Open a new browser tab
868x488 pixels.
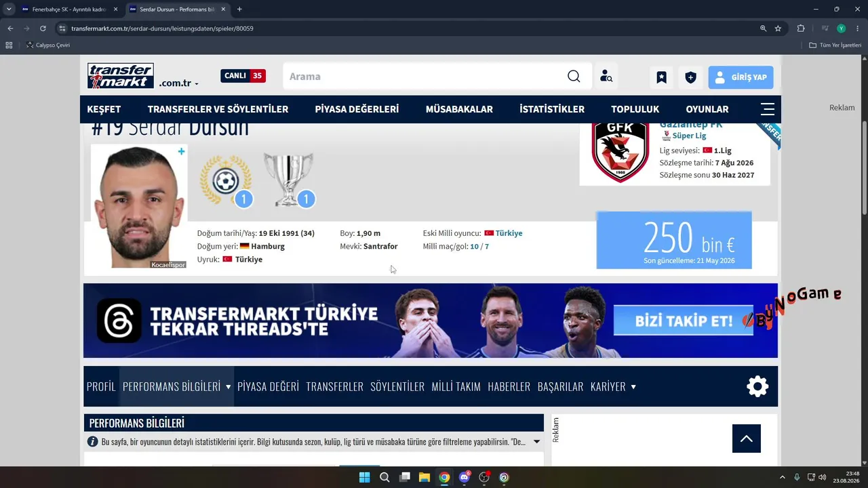(x=239, y=9)
